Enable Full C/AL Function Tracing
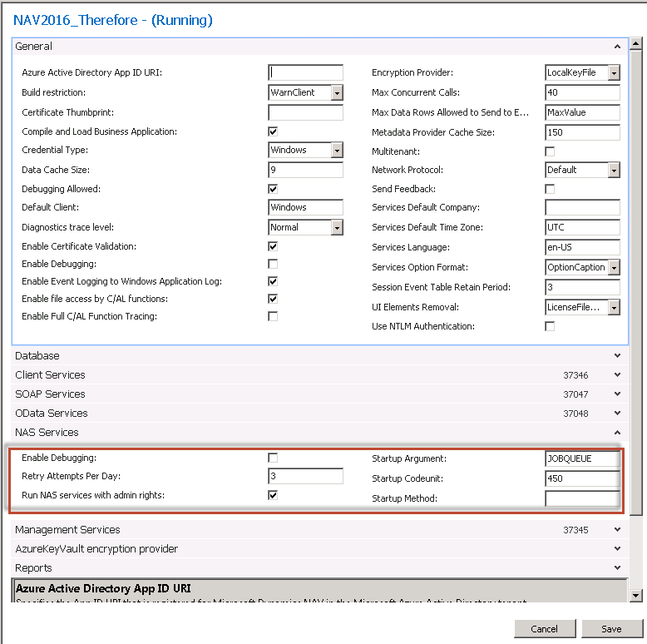647x644 pixels. tap(273, 316)
